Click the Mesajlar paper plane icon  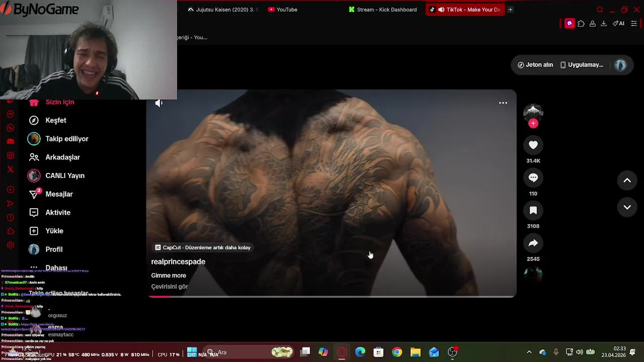click(34, 194)
